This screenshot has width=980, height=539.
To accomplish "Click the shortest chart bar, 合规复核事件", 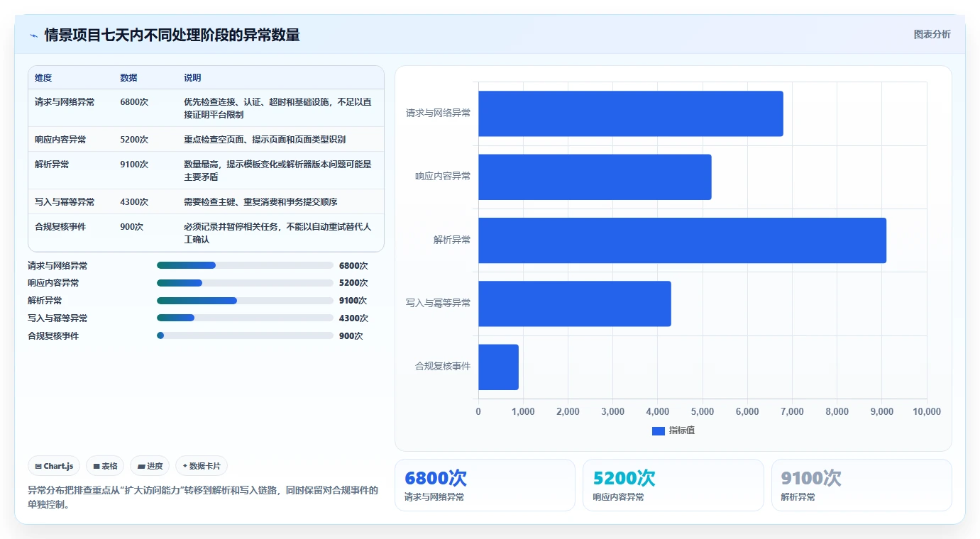I will click(498, 367).
